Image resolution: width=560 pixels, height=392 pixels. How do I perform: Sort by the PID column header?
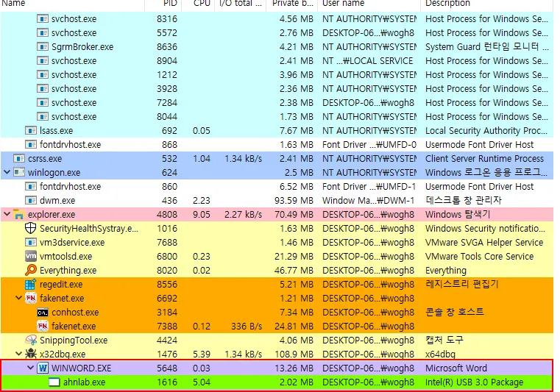[163, 4]
